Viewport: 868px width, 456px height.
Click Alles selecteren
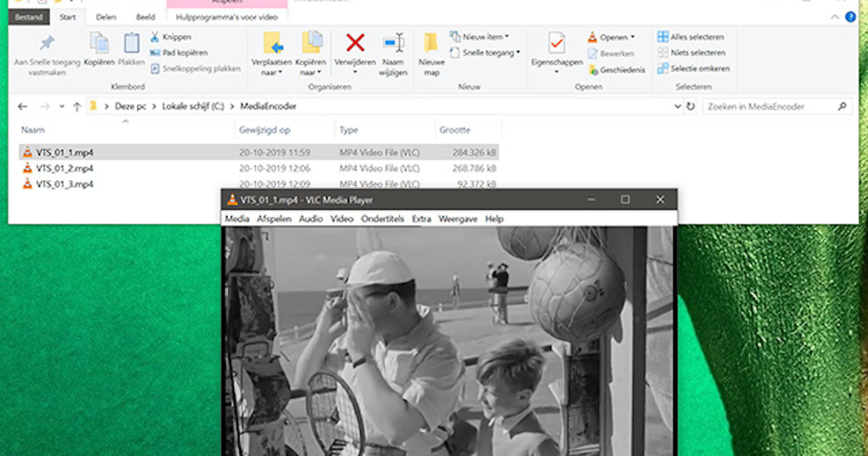690,37
